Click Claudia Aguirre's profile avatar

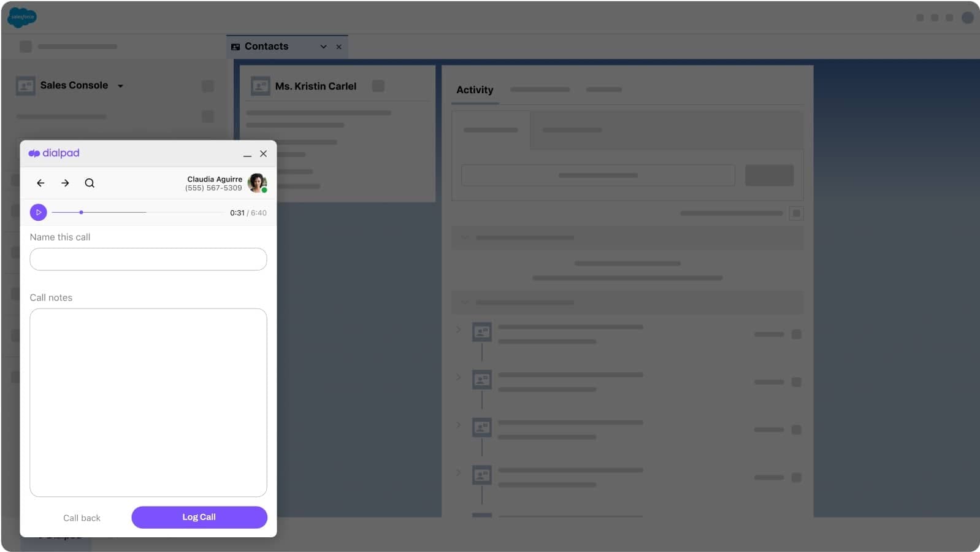point(257,182)
